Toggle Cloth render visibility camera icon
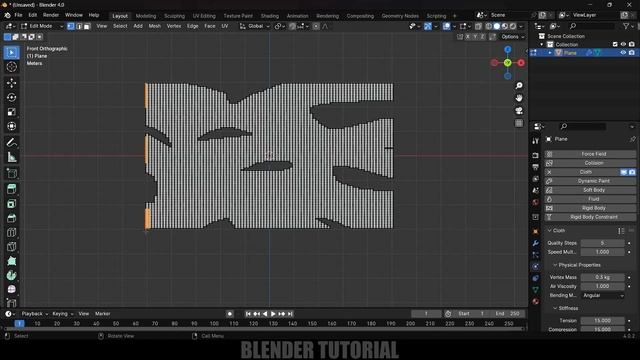 click(x=632, y=172)
